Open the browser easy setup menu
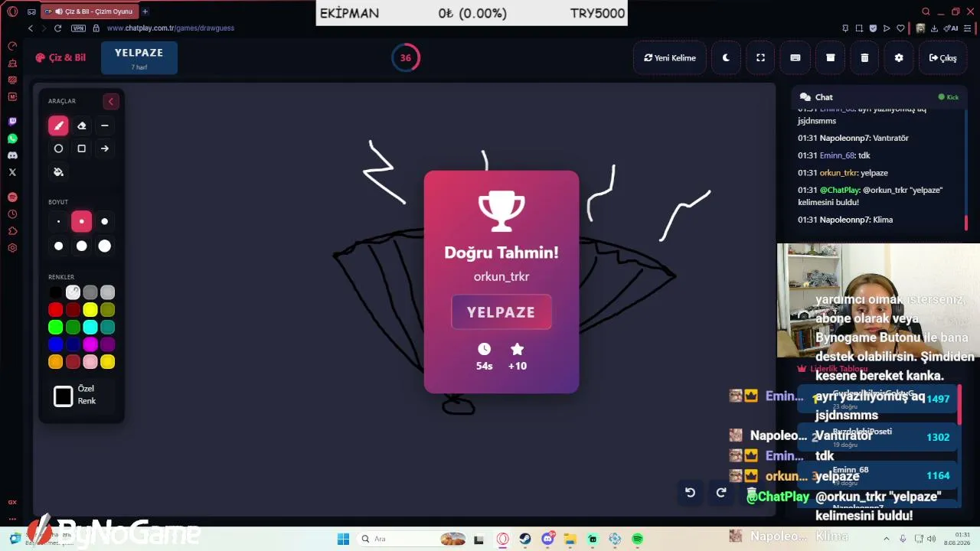Viewport: 980px width, 551px height. point(969,28)
